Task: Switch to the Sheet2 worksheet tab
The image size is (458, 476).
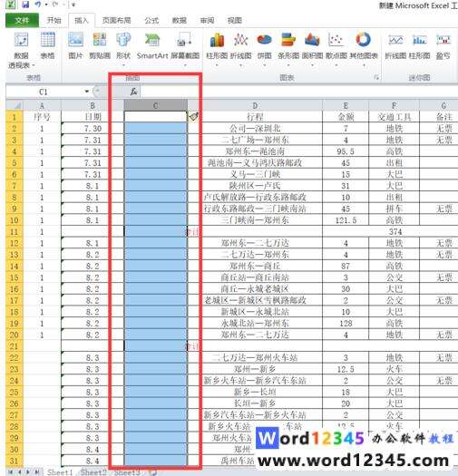Action: coord(93,472)
